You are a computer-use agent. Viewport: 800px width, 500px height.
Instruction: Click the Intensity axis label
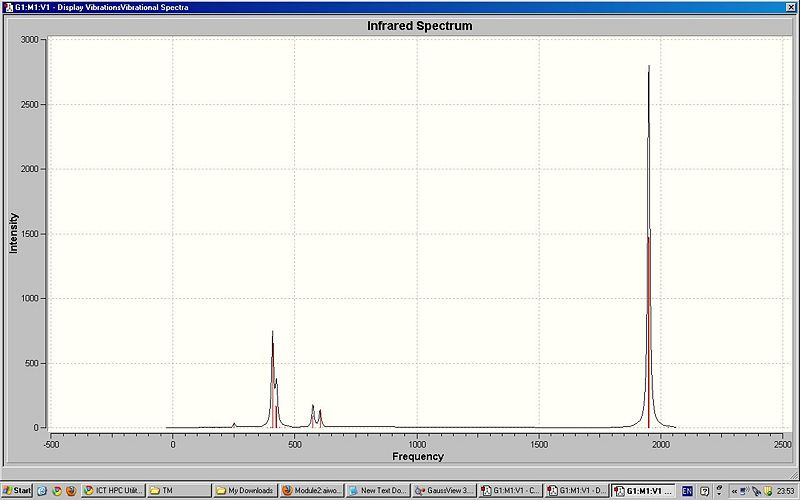point(13,233)
